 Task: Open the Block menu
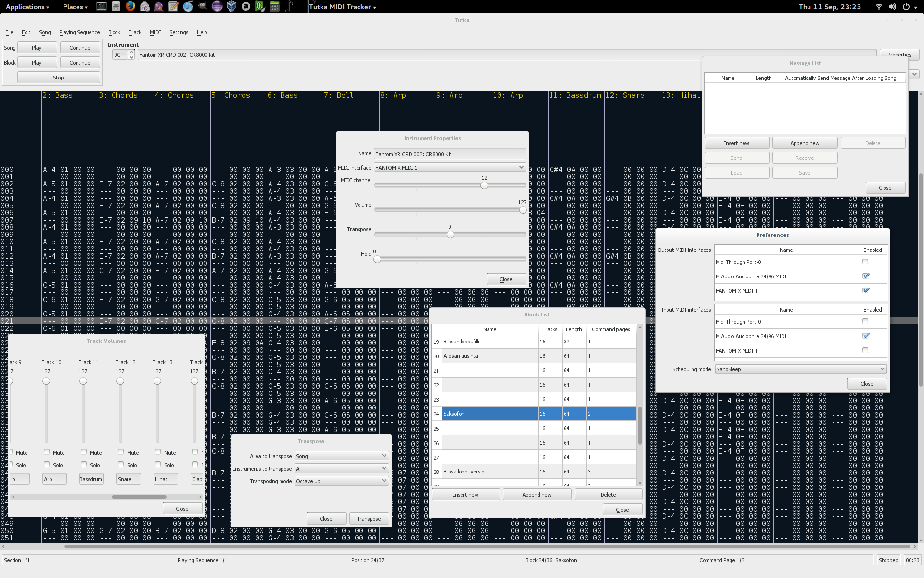[x=114, y=32]
